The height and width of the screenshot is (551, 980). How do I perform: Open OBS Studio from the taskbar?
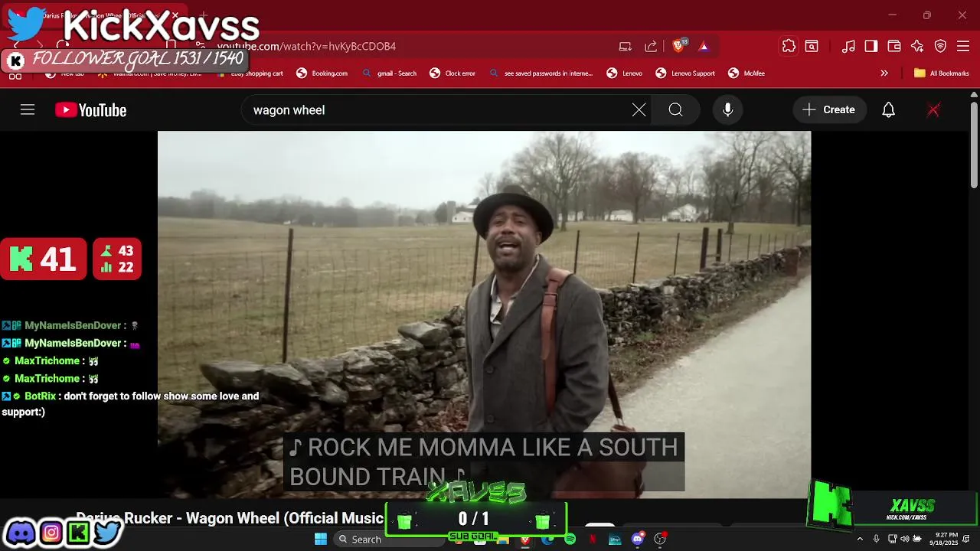click(x=660, y=540)
